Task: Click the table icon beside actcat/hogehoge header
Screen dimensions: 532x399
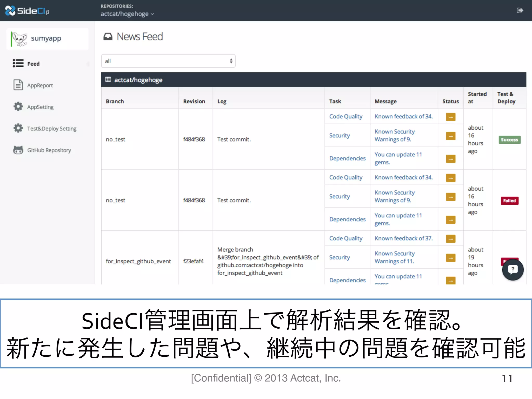Action: [108, 79]
